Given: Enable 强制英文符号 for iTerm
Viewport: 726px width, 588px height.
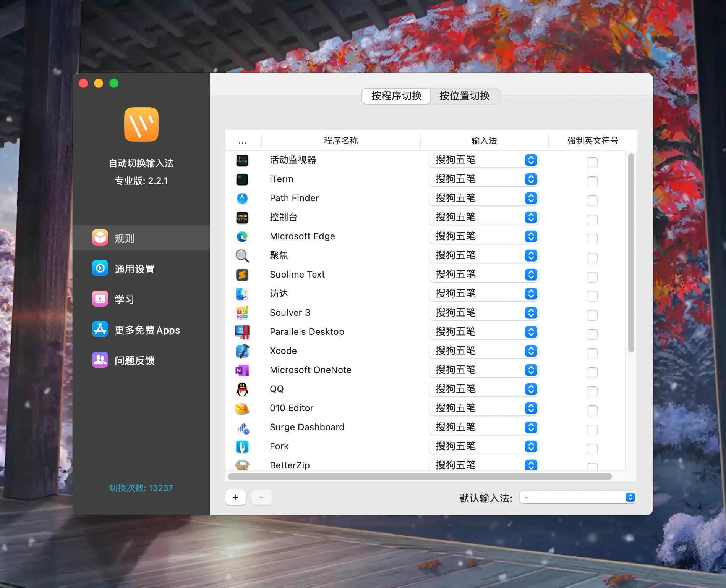Looking at the screenshot, I should pyautogui.click(x=592, y=181).
